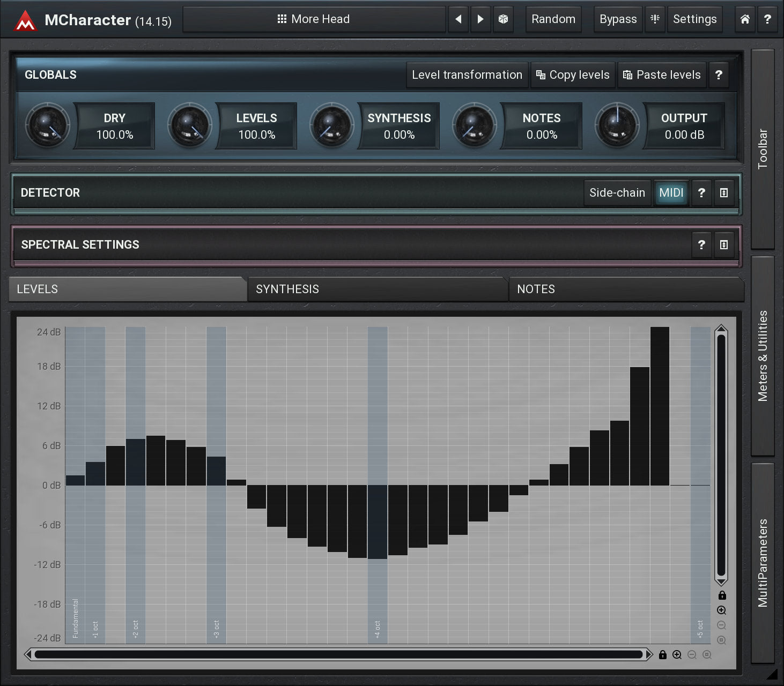Expand the Detector panel
The height and width of the screenshot is (686, 784).
point(724,193)
